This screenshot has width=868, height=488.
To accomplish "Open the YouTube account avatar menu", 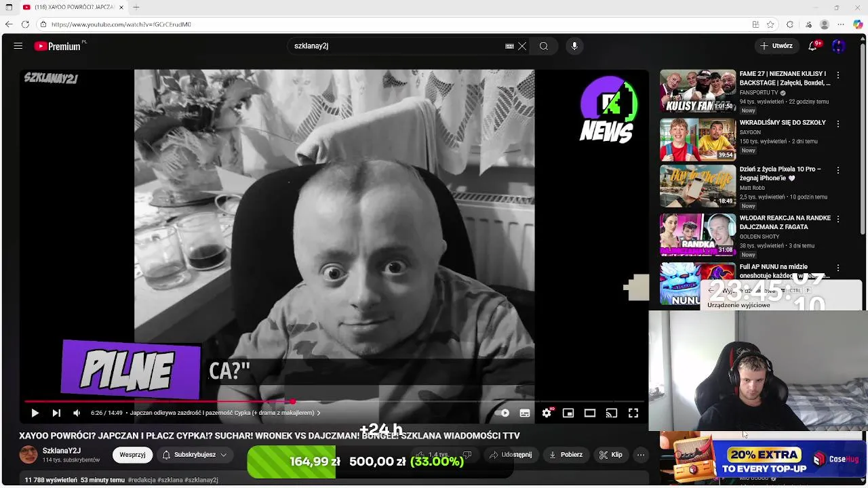I will (x=839, y=46).
